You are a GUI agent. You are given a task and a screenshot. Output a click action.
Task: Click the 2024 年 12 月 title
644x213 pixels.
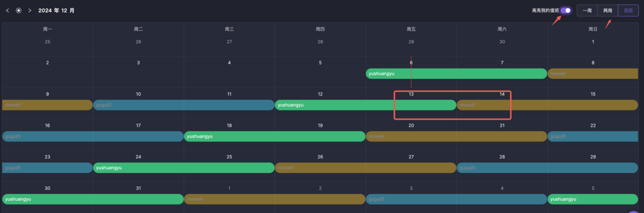(x=56, y=11)
